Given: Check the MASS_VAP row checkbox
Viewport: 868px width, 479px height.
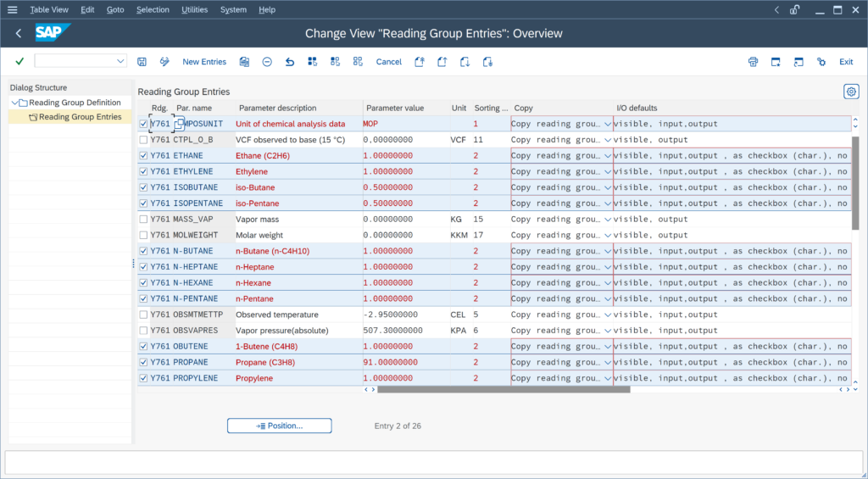Looking at the screenshot, I should pyautogui.click(x=143, y=220).
